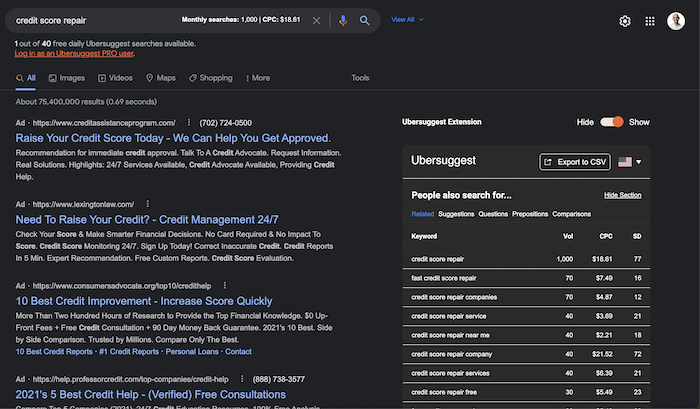700x409 pixels.
Task: Click the CPC column header
Action: [606, 236]
